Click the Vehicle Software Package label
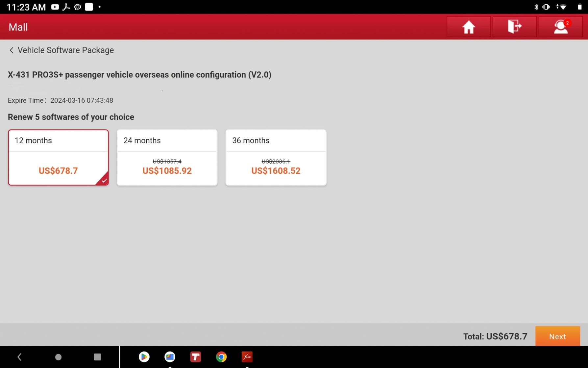This screenshot has width=588, height=368. pyautogui.click(x=66, y=50)
